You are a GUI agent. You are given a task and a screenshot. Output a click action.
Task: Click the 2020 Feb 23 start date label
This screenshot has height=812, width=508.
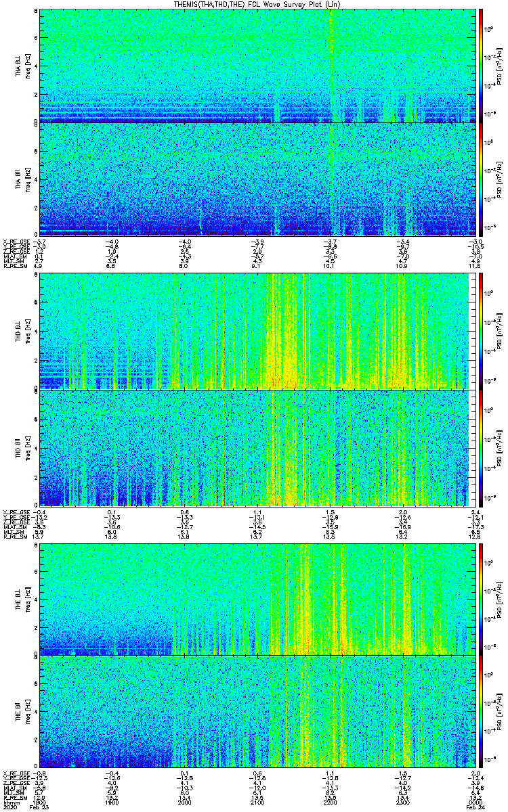[x=24, y=808]
